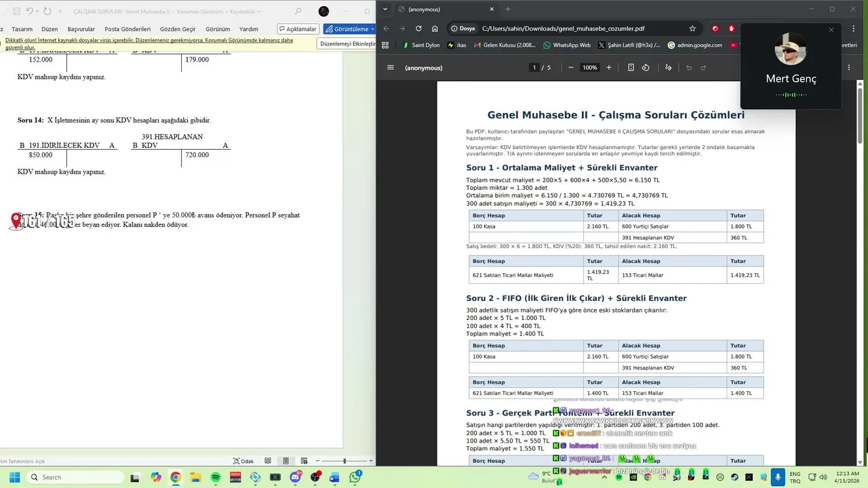Screen dimensions: 868x488
Task: Open the WhatsApp Web bookmark
Action: click(x=567, y=45)
